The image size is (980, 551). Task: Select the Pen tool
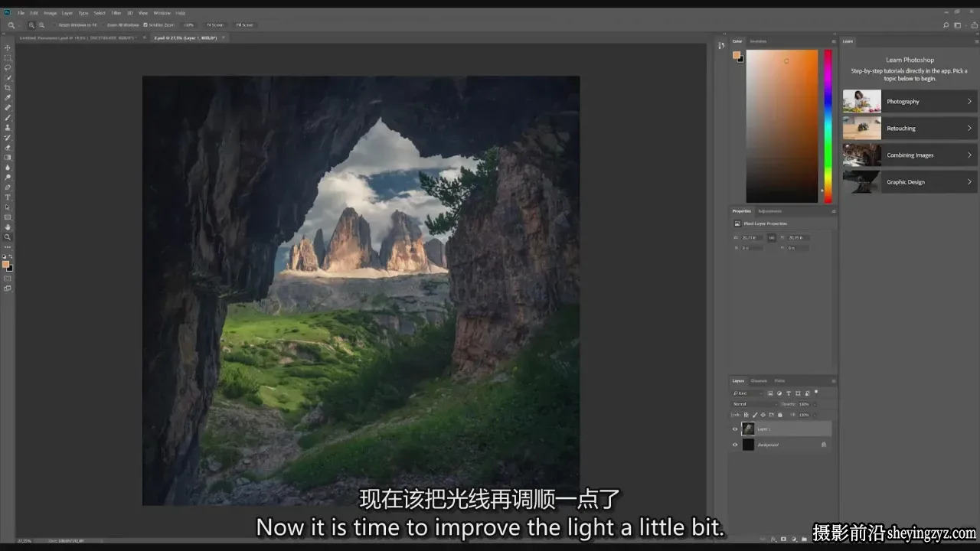(x=8, y=187)
